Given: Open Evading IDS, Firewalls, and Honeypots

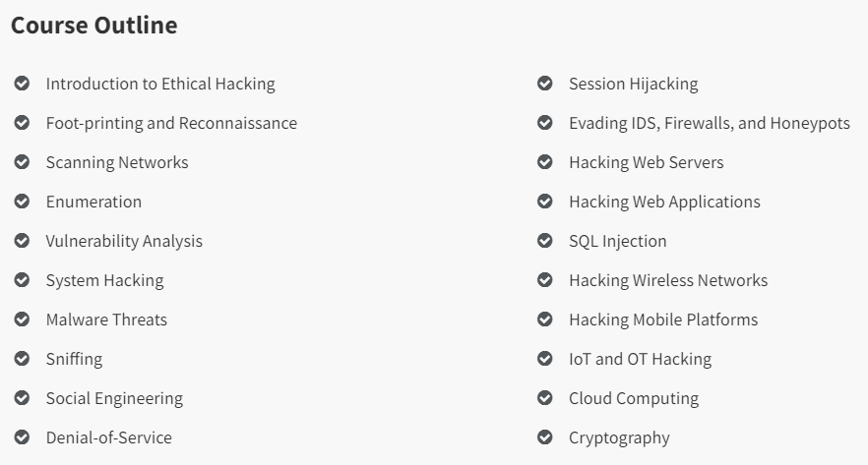Looking at the screenshot, I should coord(710,123).
